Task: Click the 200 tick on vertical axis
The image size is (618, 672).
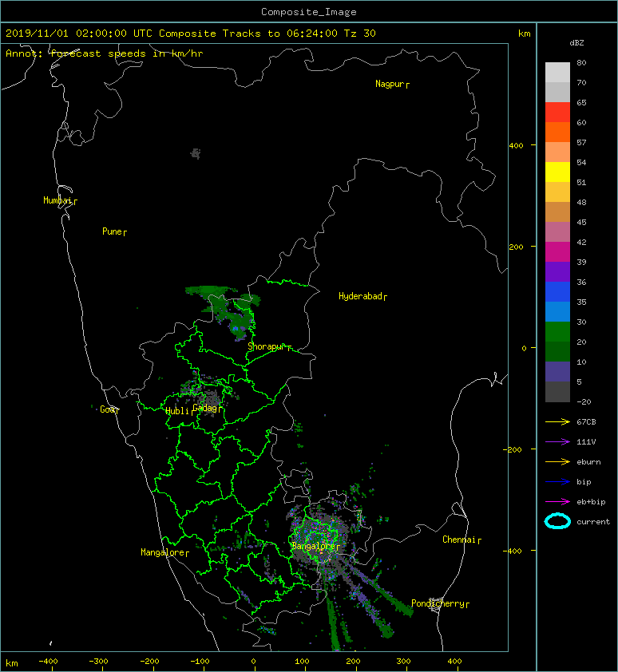Action: 516,247
